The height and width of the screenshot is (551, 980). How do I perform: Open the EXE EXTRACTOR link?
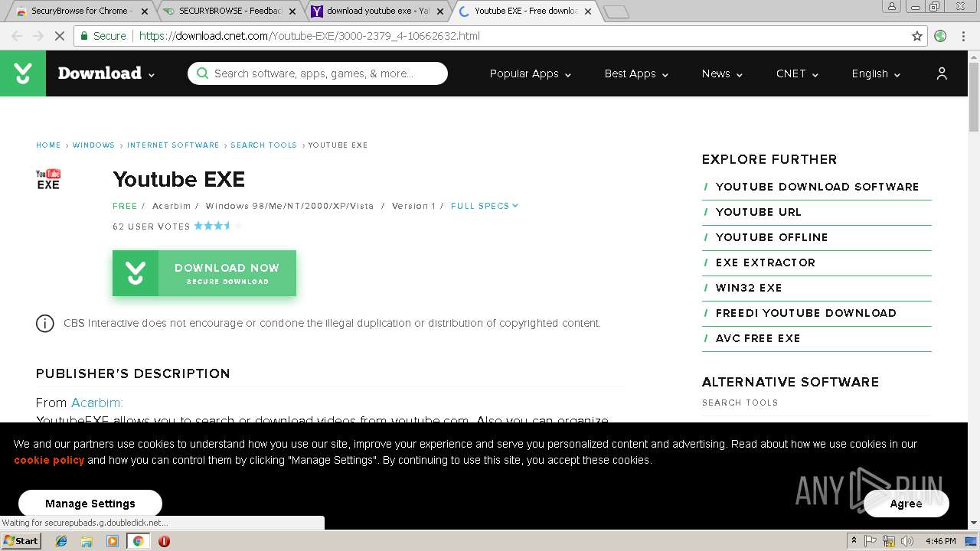pos(766,262)
